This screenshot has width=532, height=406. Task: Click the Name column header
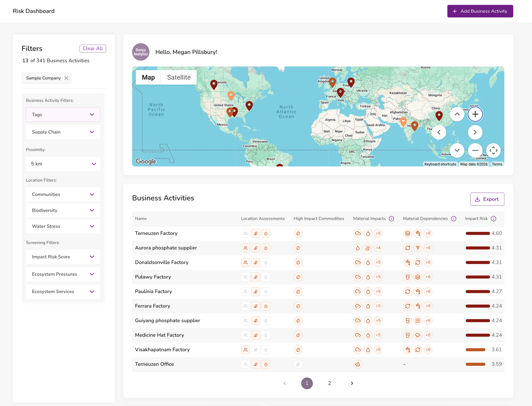click(x=141, y=219)
